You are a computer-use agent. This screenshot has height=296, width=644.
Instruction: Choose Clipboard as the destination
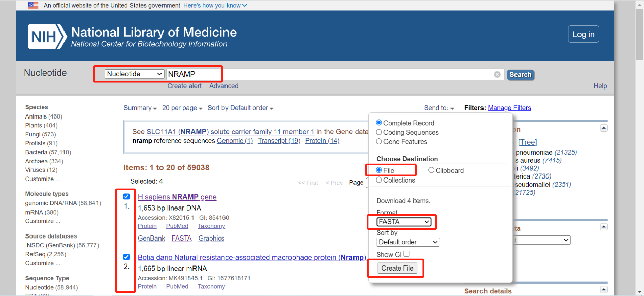(431, 170)
